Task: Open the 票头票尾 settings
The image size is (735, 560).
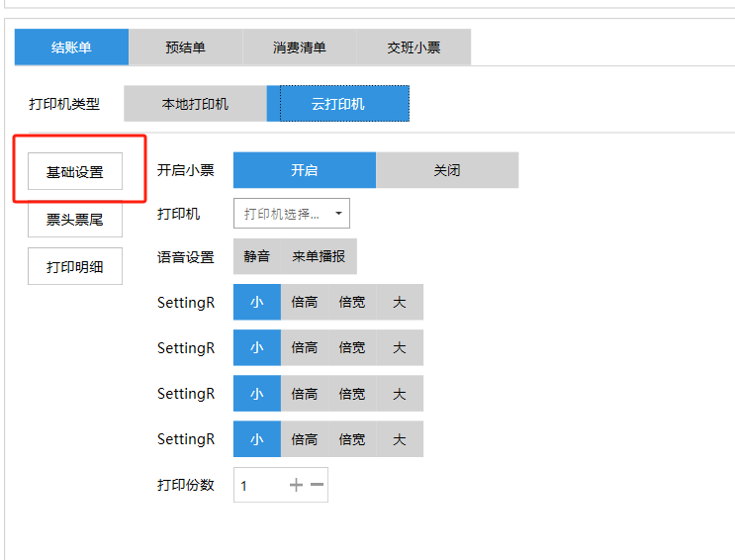Action: click(75, 220)
